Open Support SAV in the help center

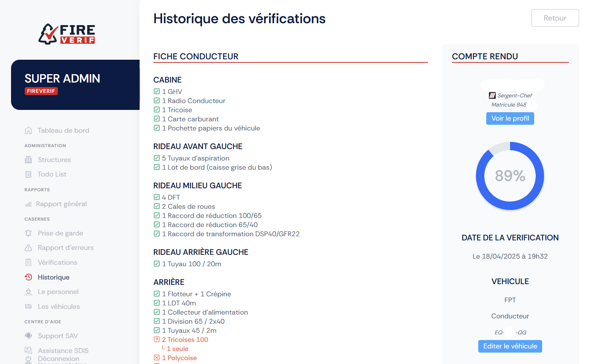pos(58,336)
